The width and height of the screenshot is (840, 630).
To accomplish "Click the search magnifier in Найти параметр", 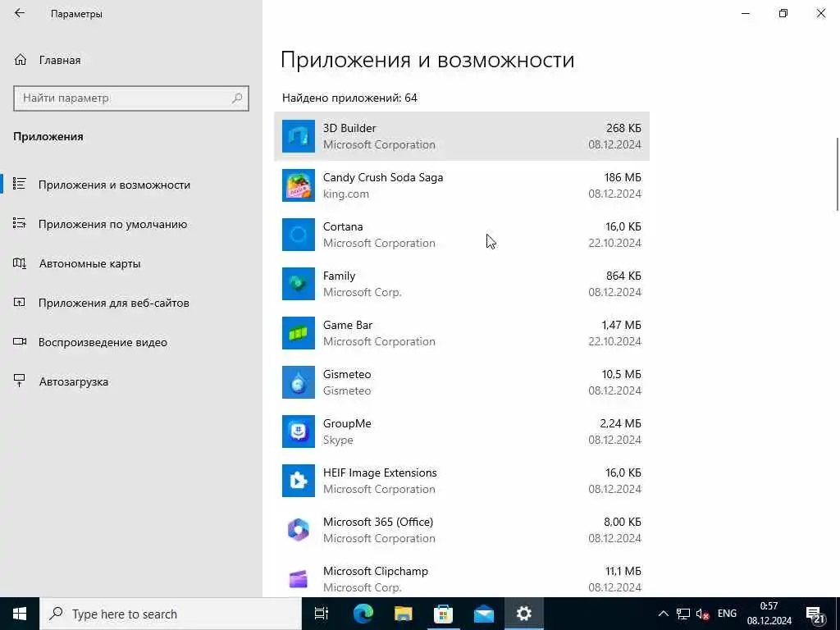I will [237, 98].
